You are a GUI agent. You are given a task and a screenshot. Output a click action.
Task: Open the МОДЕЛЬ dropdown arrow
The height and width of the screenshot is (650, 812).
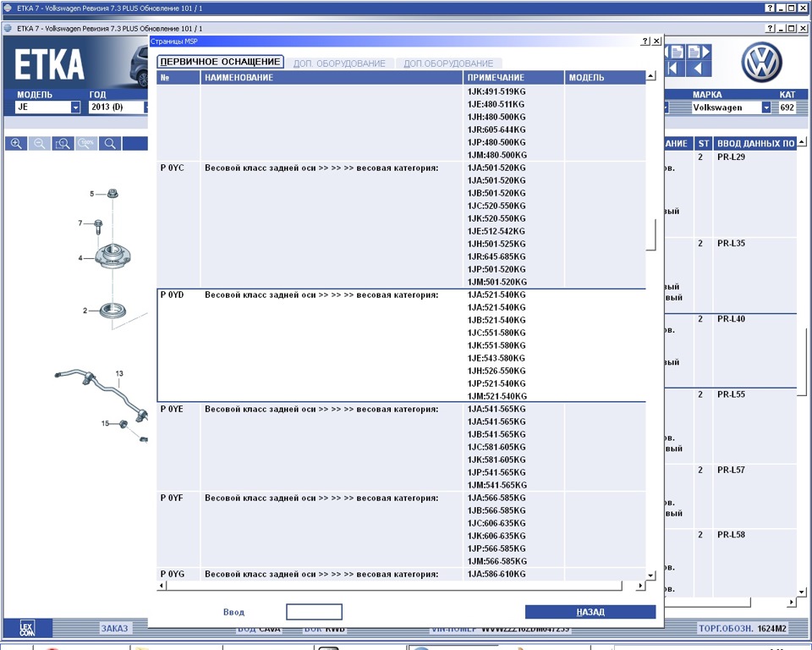point(75,107)
